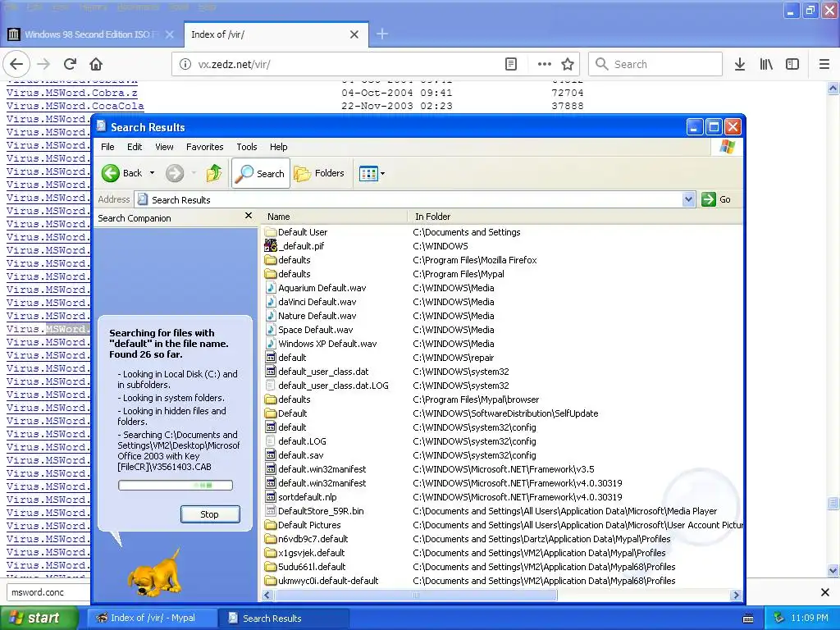Toggle reader view in address bar
Viewport: 840px width, 630px height.
click(x=511, y=64)
